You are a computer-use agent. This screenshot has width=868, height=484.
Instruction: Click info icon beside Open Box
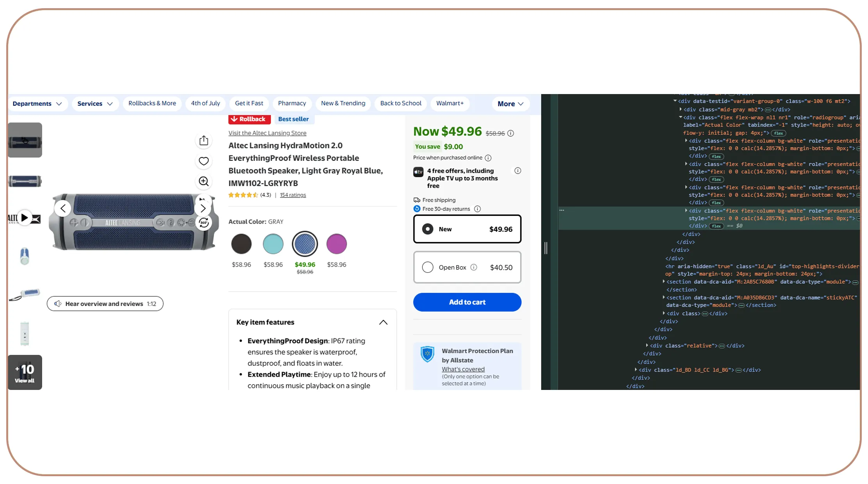tap(474, 267)
